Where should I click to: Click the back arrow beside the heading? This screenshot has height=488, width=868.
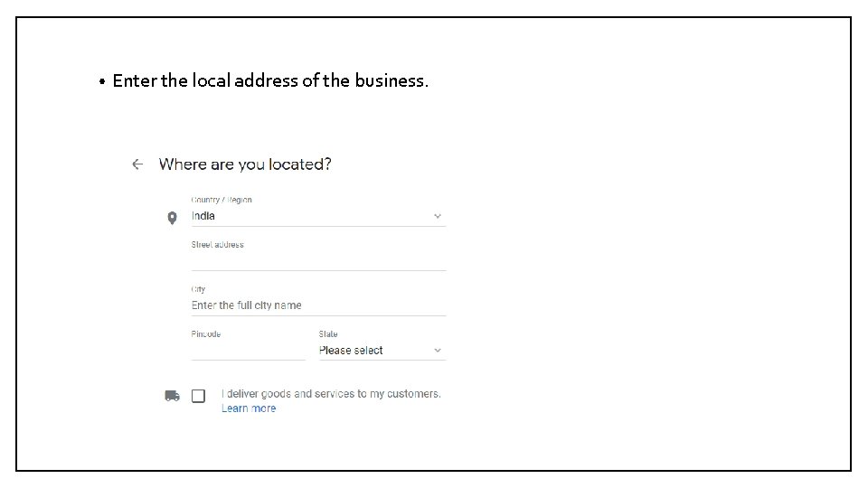point(137,164)
